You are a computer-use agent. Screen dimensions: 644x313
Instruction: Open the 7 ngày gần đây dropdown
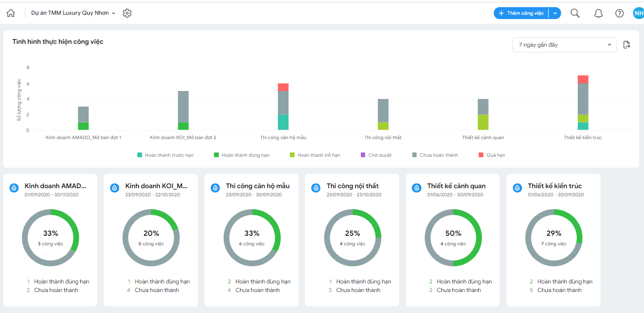(x=564, y=45)
